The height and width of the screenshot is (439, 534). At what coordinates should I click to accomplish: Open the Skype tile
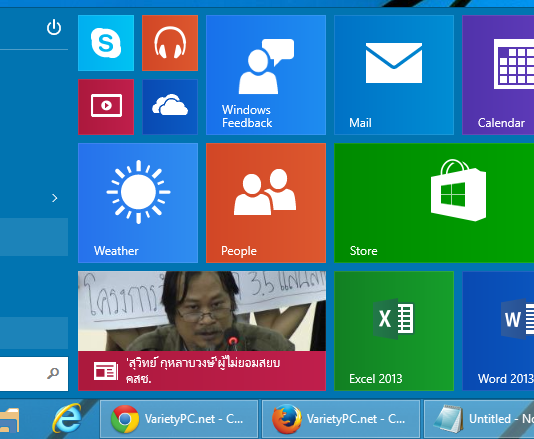point(106,43)
